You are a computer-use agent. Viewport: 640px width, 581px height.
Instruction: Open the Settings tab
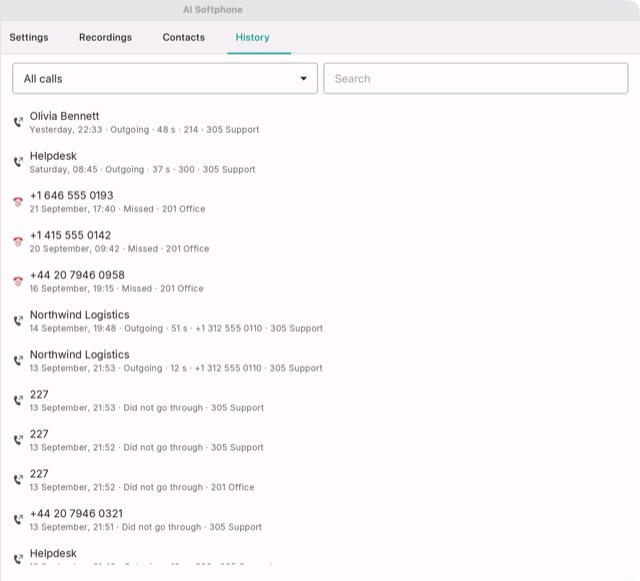pyautogui.click(x=29, y=37)
